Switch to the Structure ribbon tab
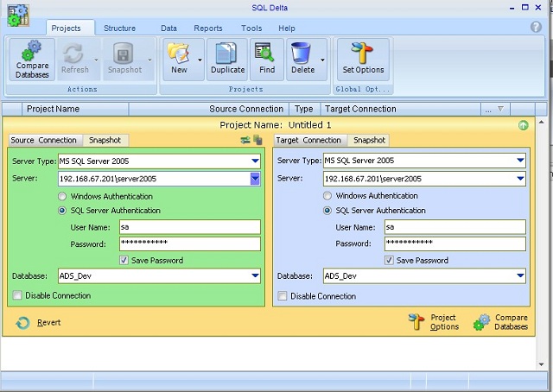 coord(119,28)
